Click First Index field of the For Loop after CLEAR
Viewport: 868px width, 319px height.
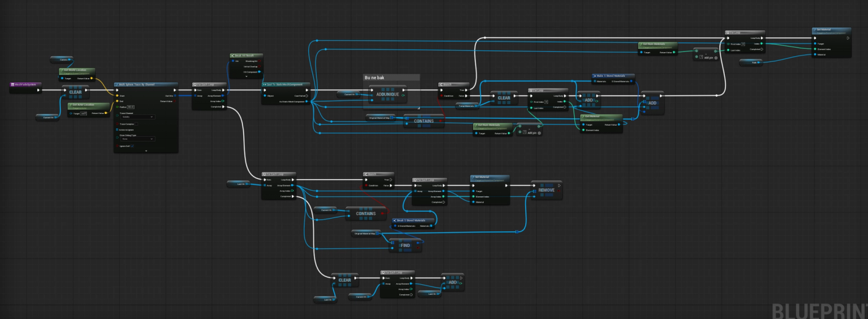coord(546,102)
